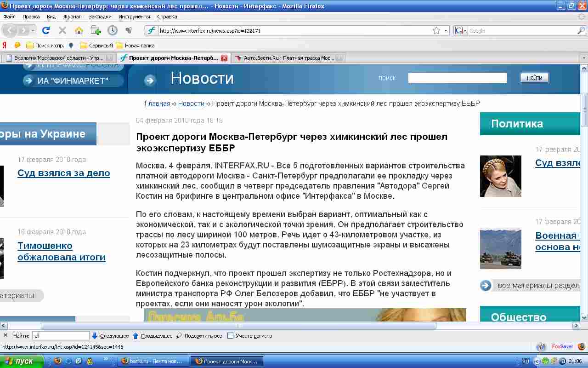Open the address bar URL history dropdown

(x=446, y=31)
